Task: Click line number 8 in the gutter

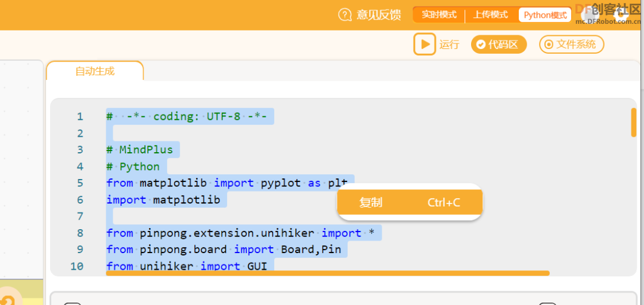Action: [80, 233]
